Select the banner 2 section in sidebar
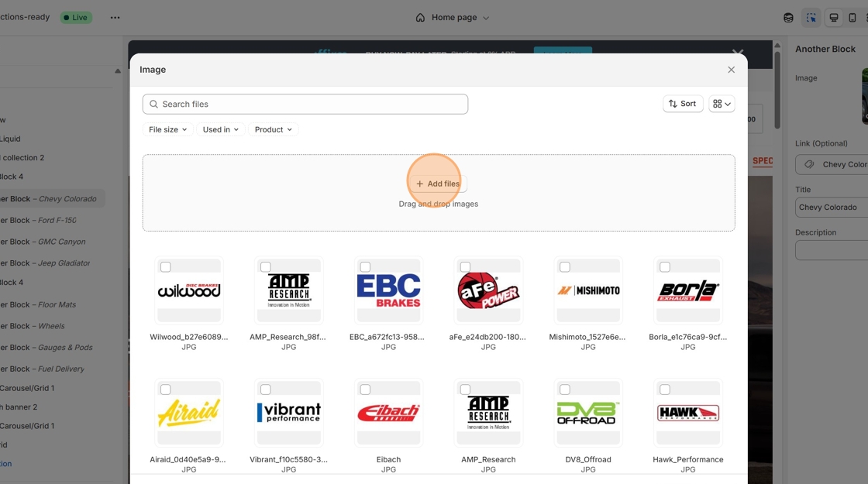Viewport: 868px width, 484px height. pos(19,407)
